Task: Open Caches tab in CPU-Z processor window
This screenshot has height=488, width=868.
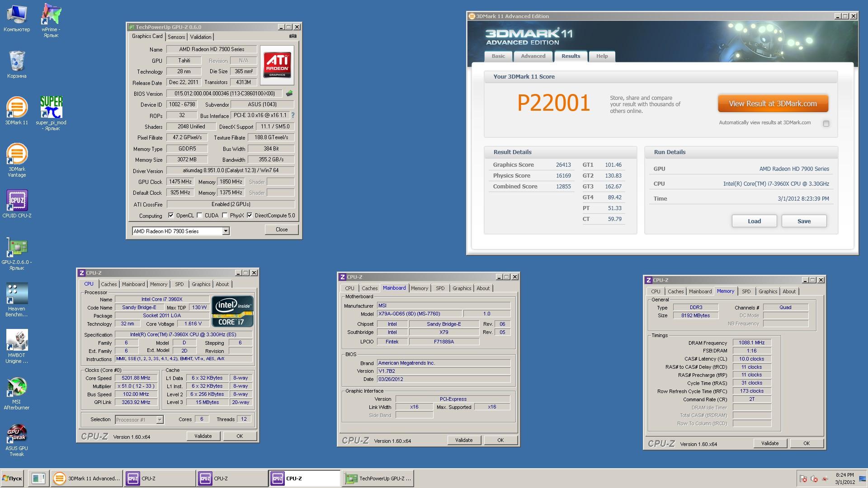Action: (108, 284)
